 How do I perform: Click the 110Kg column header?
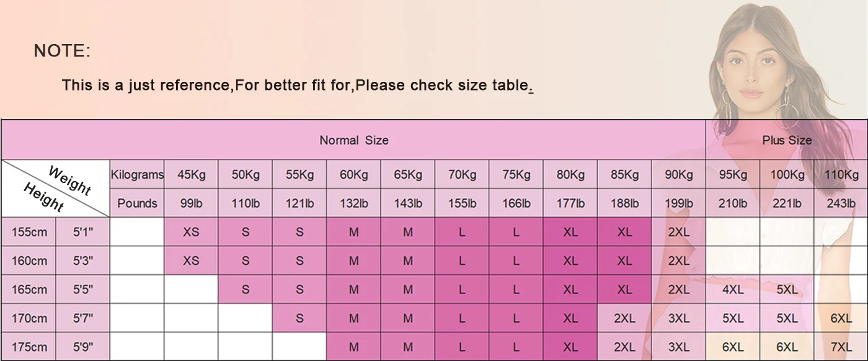point(841,174)
